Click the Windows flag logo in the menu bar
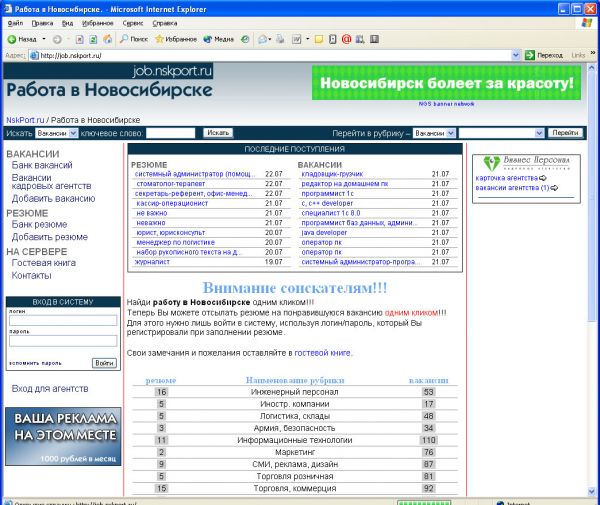600x505 pixels. [587, 23]
